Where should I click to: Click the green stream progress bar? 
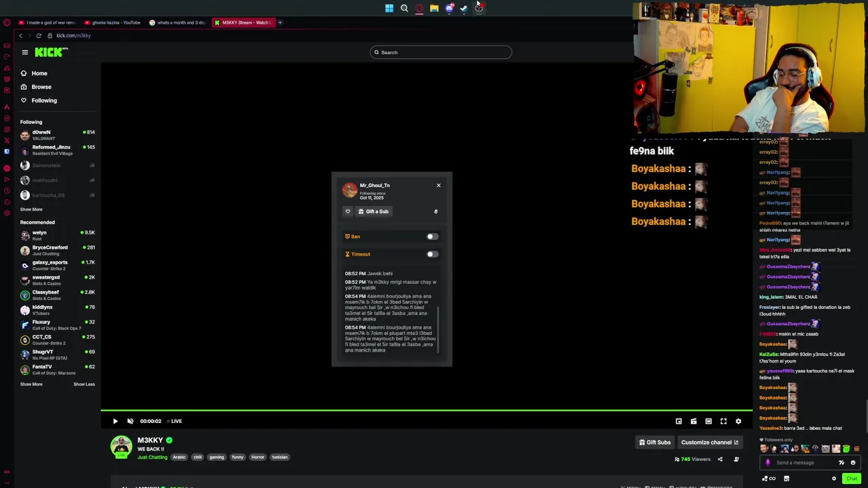click(x=427, y=410)
